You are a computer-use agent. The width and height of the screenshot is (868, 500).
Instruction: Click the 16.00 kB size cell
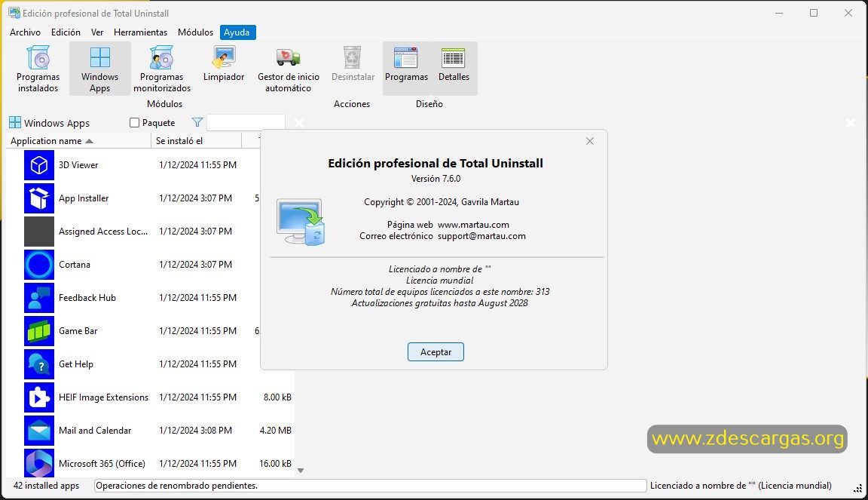(x=276, y=463)
